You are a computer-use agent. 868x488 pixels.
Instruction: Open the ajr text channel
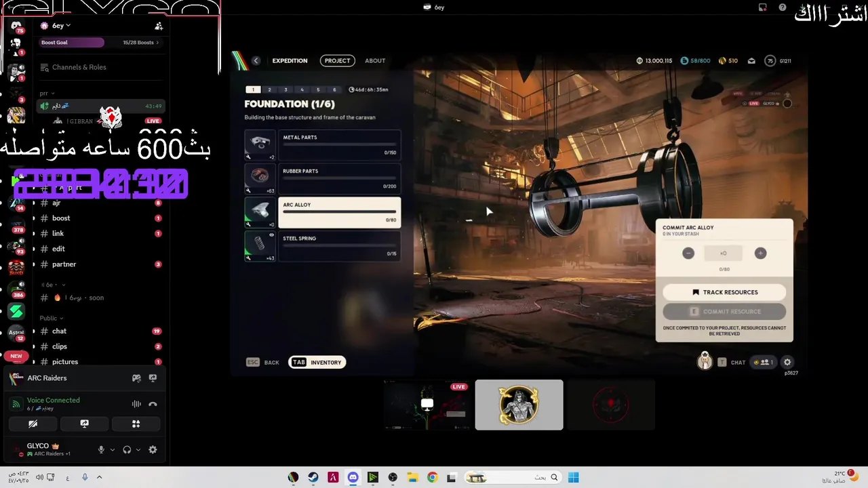[100, 203]
